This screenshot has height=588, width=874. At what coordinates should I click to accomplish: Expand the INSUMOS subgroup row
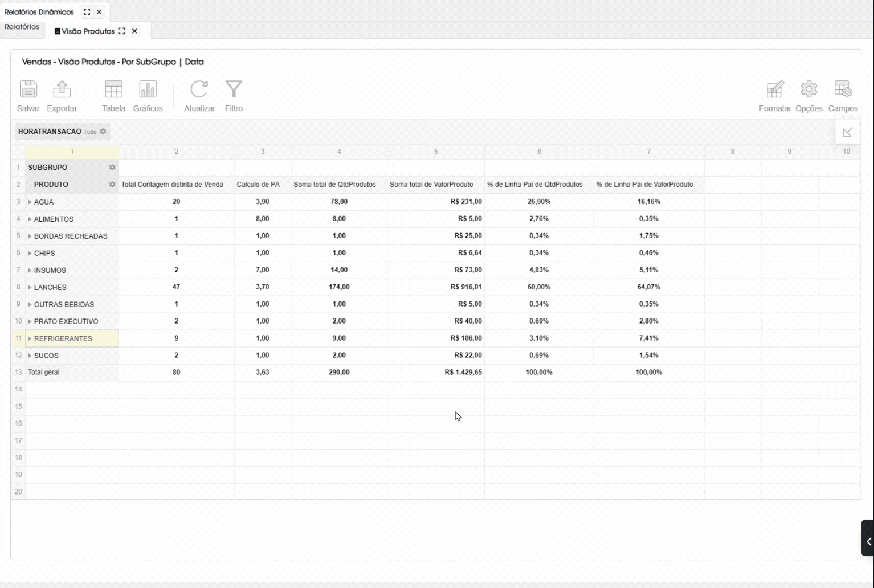[30, 270]
